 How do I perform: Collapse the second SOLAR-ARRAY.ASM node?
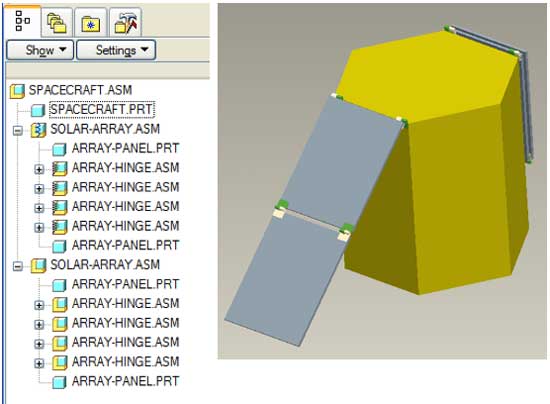[x=18, y=267]
